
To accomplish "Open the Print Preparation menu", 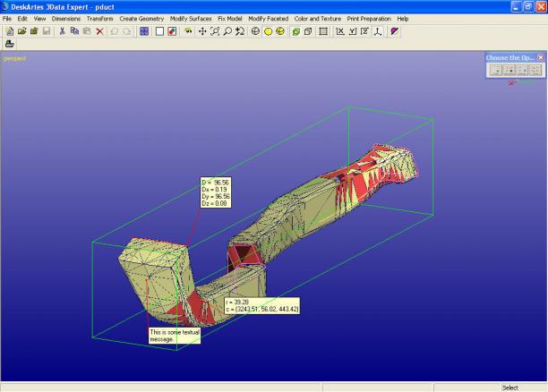I will click(369, 19).
